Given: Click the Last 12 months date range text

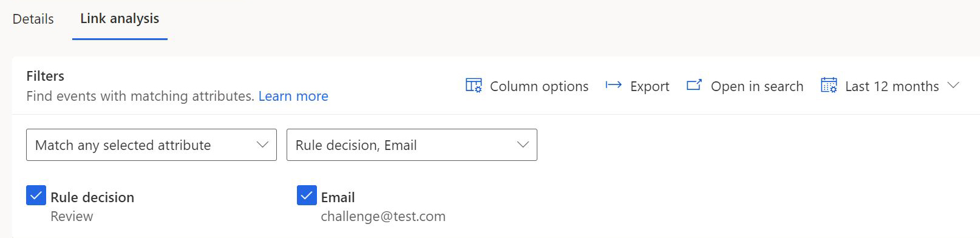Looking at the screenshot, I should (892, 86).
